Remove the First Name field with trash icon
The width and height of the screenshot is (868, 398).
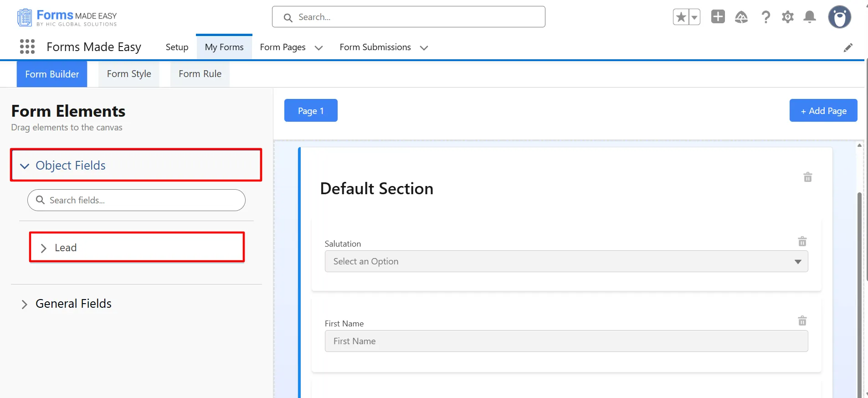pos(802,321)
